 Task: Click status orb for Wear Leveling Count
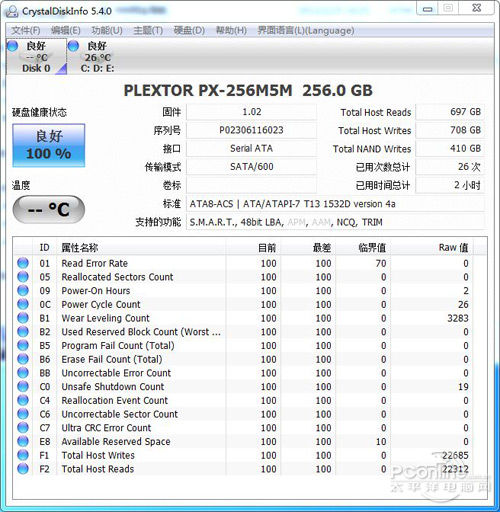[23, 318]
